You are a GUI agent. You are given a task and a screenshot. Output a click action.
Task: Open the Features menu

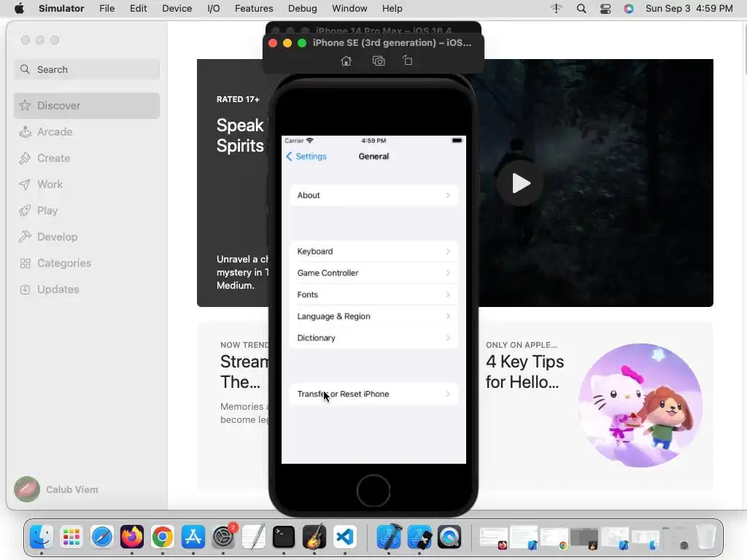pyautogui.click(x=254, y=8)
